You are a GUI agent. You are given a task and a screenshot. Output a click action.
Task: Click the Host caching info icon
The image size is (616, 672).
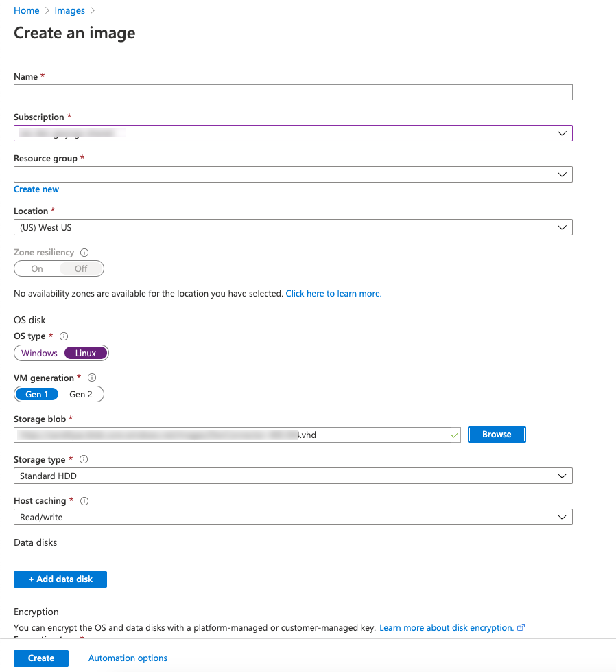pyautogui.click(x=84, y=501)
